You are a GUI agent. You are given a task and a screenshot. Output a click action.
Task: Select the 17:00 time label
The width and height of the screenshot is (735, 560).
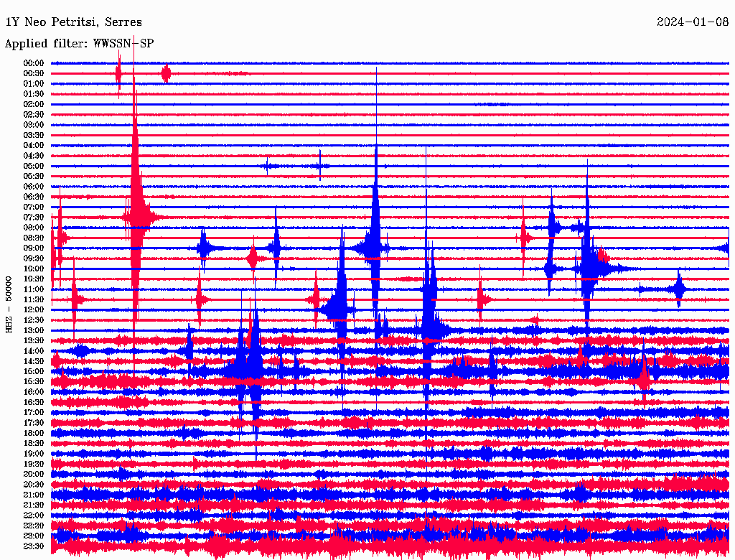(34, 412)
